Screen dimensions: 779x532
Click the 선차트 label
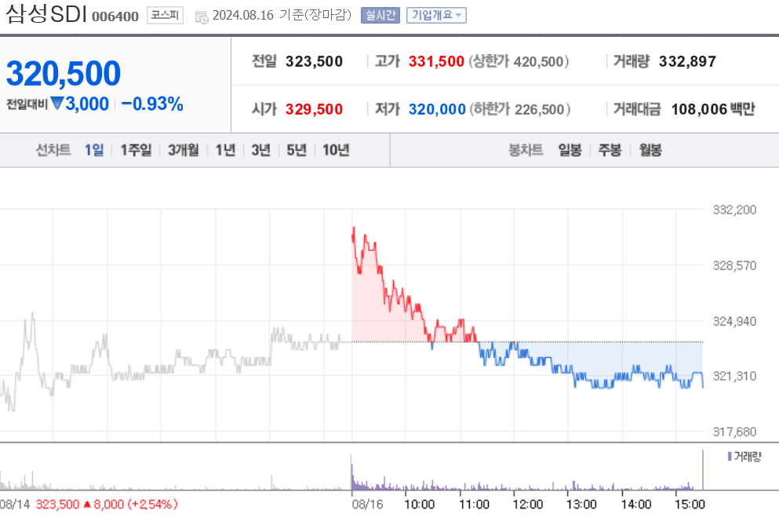click(x=53, y=150)
